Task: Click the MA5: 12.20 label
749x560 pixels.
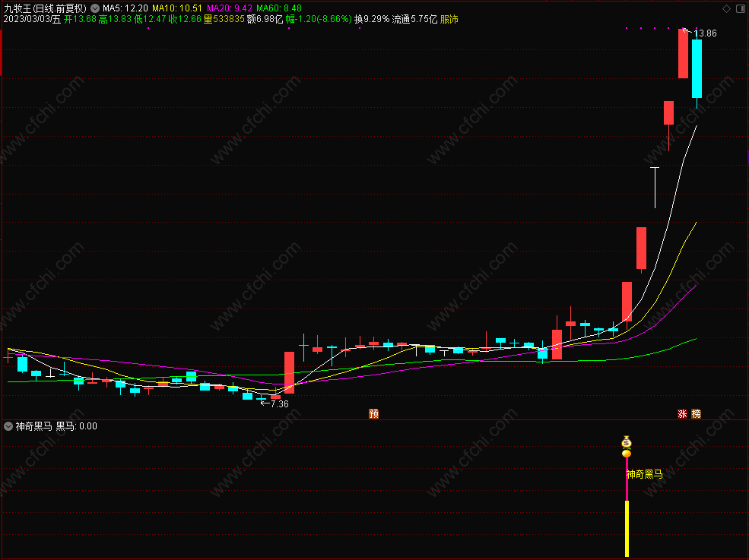Action: coord(125,8)
